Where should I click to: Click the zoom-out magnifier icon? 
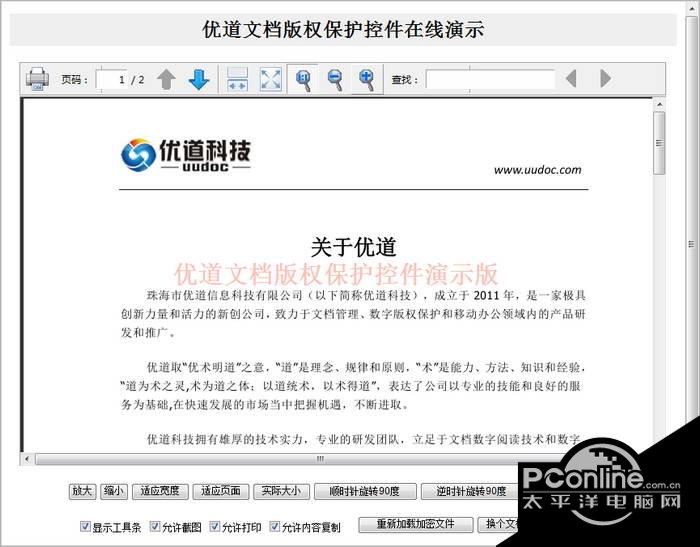pyautogui.click(x=335, y=79)
